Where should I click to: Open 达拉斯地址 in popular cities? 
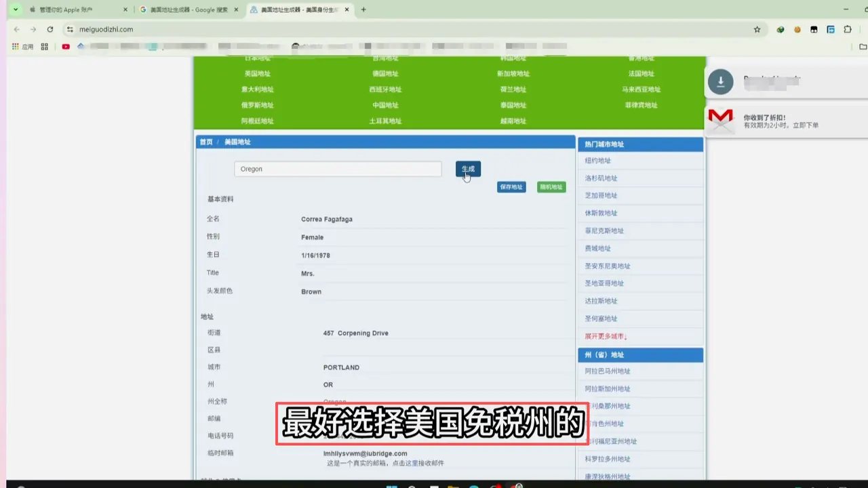point(601,301)
